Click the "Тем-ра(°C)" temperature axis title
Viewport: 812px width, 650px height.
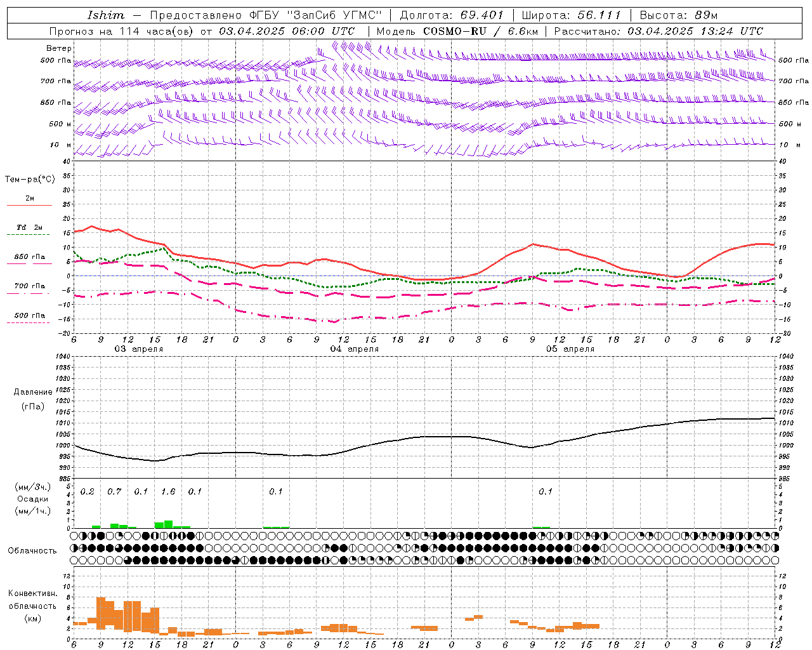pyautogui.click(x=30, y=180)
